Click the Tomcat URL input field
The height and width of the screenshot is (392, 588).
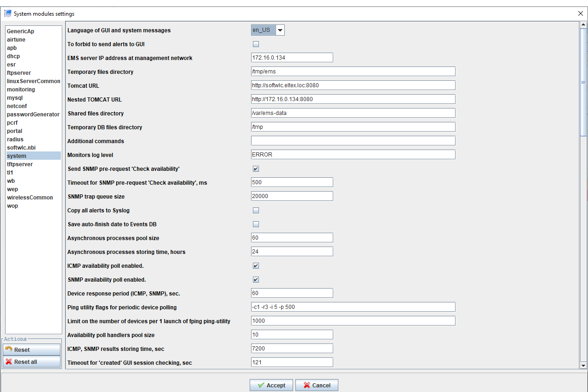pyautogui.click(x=353, y=85)
